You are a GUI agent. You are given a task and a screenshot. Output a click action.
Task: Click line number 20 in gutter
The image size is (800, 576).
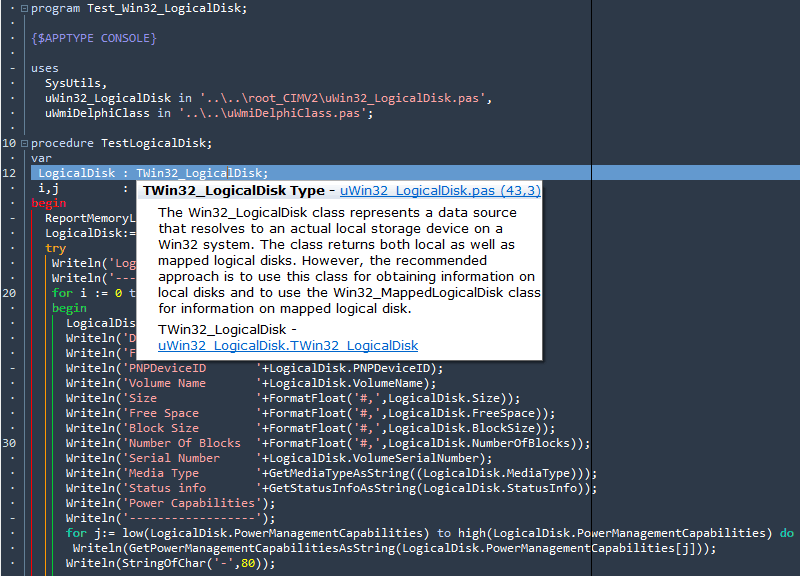tap(9, 293)
